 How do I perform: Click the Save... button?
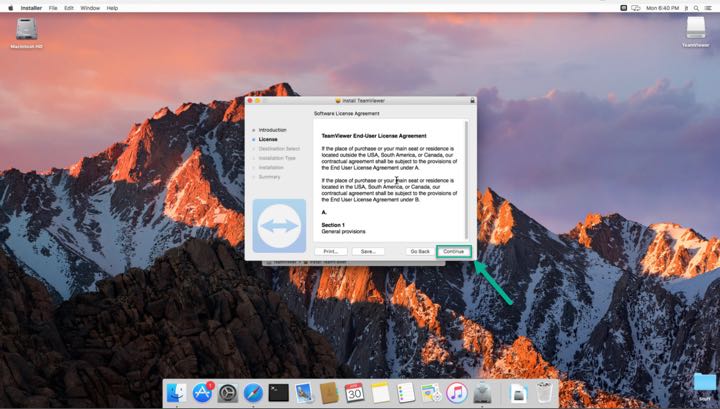point(368,252)
